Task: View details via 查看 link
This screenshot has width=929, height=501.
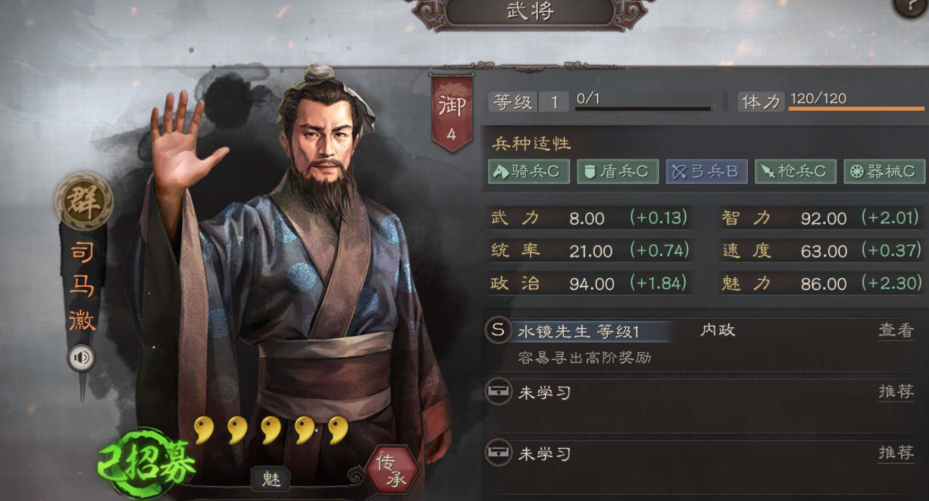Action: pyautogui.click(x=896, y=330)
